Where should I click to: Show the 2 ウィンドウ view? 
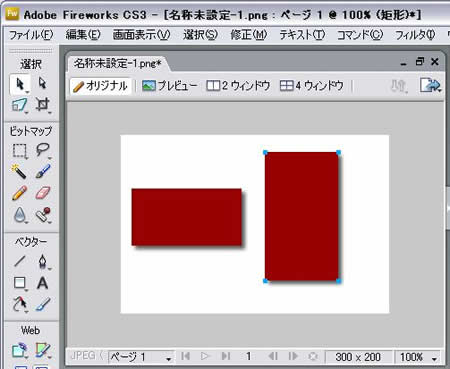(238, 86)
